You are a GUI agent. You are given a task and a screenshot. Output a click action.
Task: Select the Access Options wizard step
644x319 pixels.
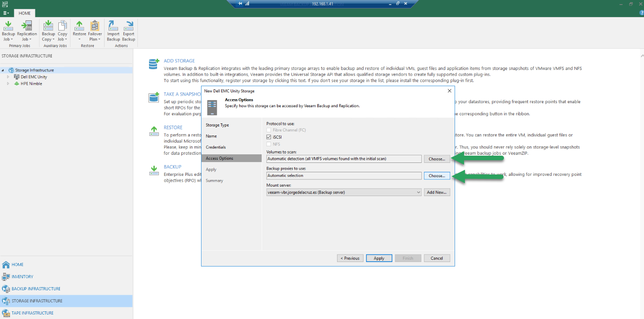232,158
